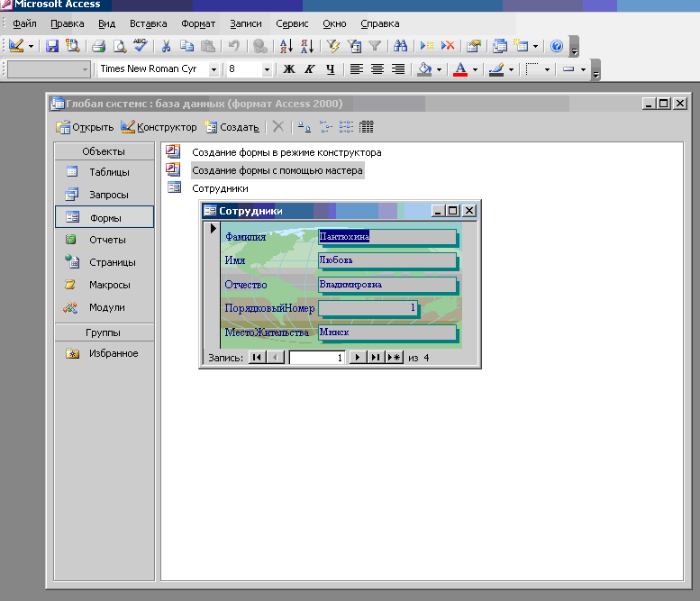This screenshot has height=601, width=700.
Task: Expand the font color dropdown arrow
Action: click(475, 69)
